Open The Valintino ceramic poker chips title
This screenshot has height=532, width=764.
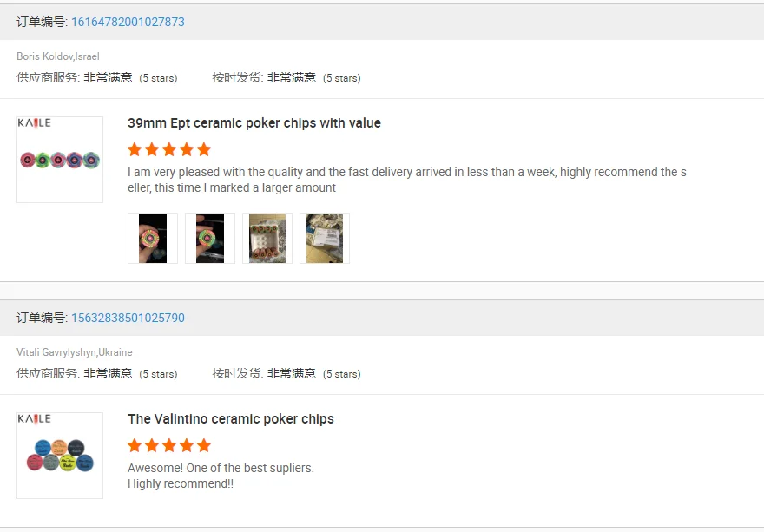click(230, 419)
